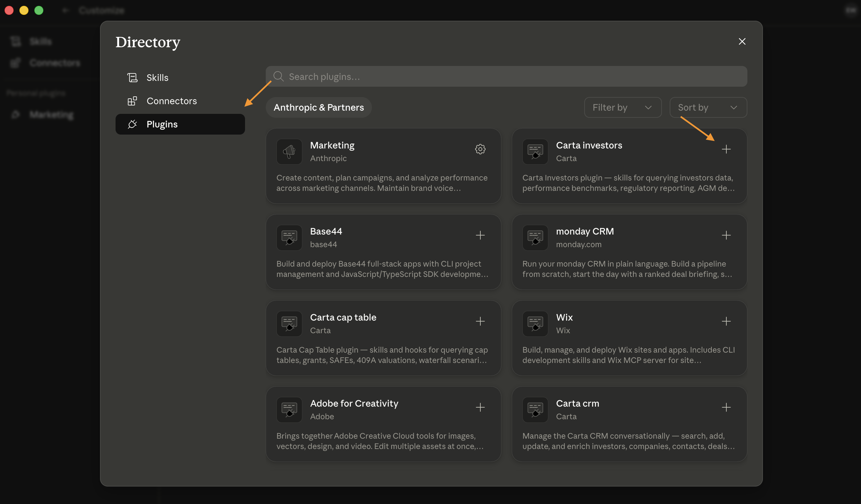The image size is (861, 504).
Task: Select the Plugins tab in Directory
Action: point(180,124)
